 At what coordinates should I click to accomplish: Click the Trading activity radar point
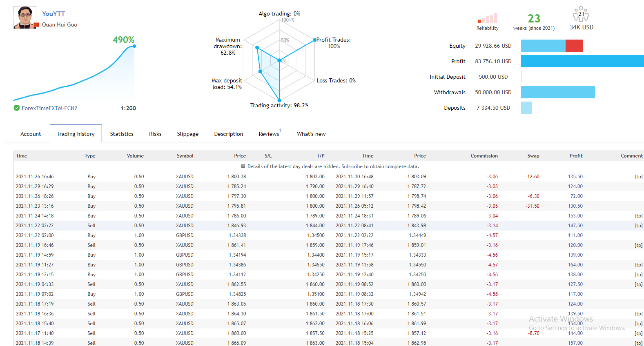coord(279,100)
